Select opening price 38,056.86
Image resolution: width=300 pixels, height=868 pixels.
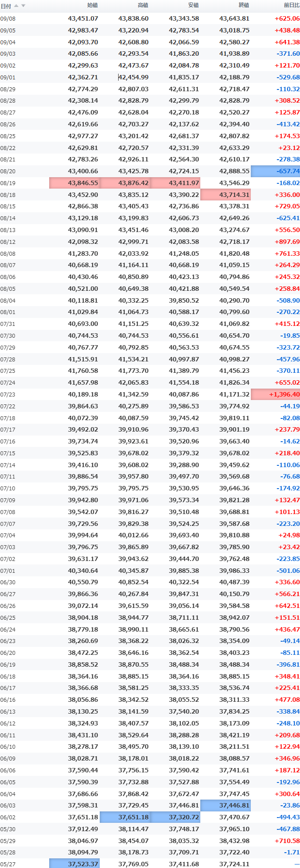(x=83, y=700)
